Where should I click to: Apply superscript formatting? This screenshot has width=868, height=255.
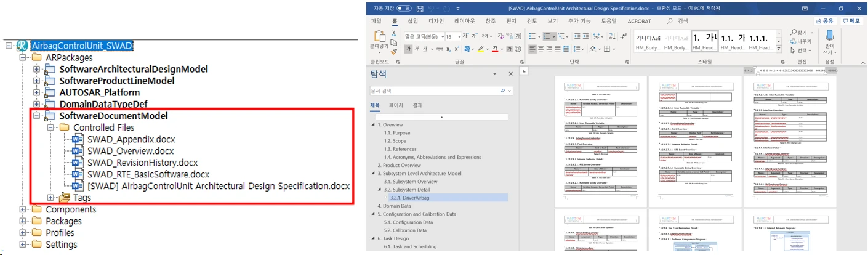point(457,49)
